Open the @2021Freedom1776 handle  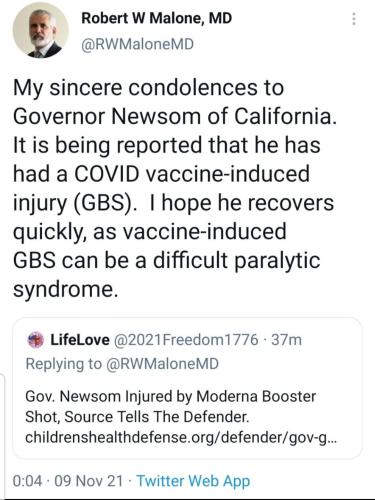pyautogui.click(x=186, y=340)
